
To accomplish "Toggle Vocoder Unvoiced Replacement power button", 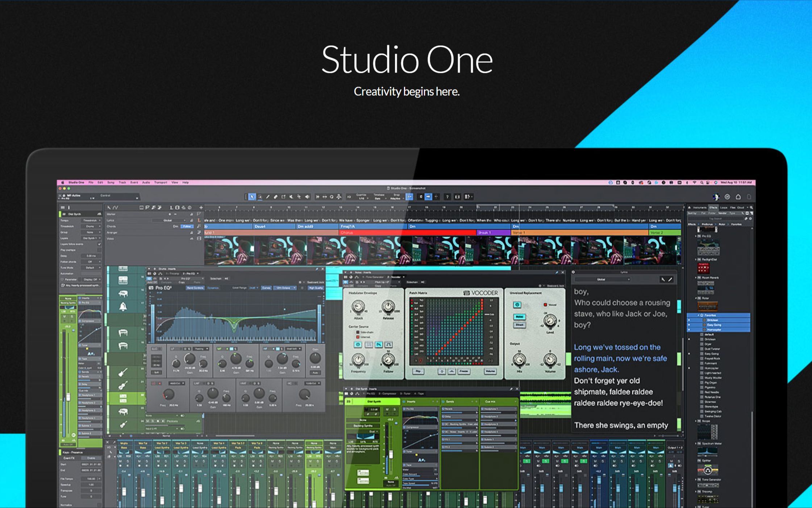I will pos(517,305).
